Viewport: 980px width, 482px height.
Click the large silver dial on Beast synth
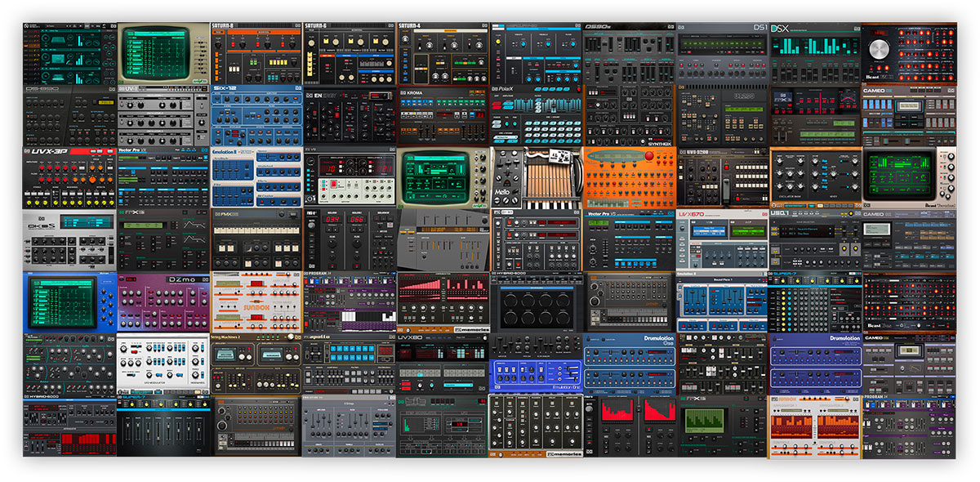pos(879,47)
